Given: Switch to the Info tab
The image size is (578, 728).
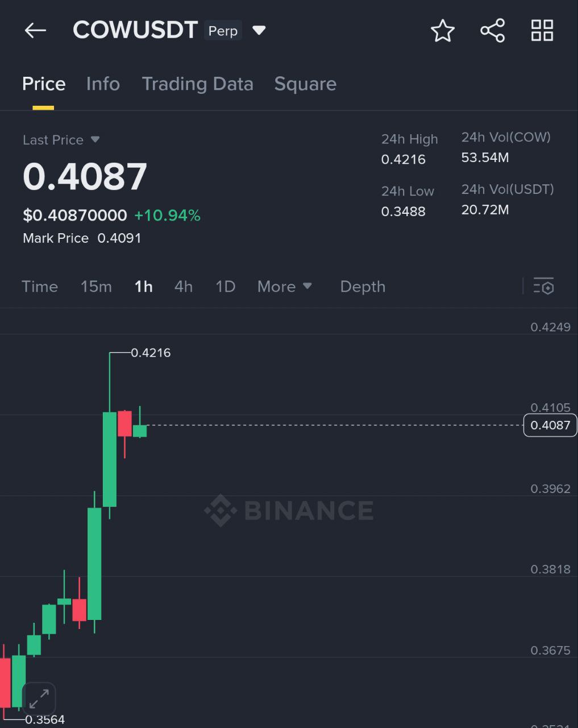Looking at the screenshot, I should (103, 84).
